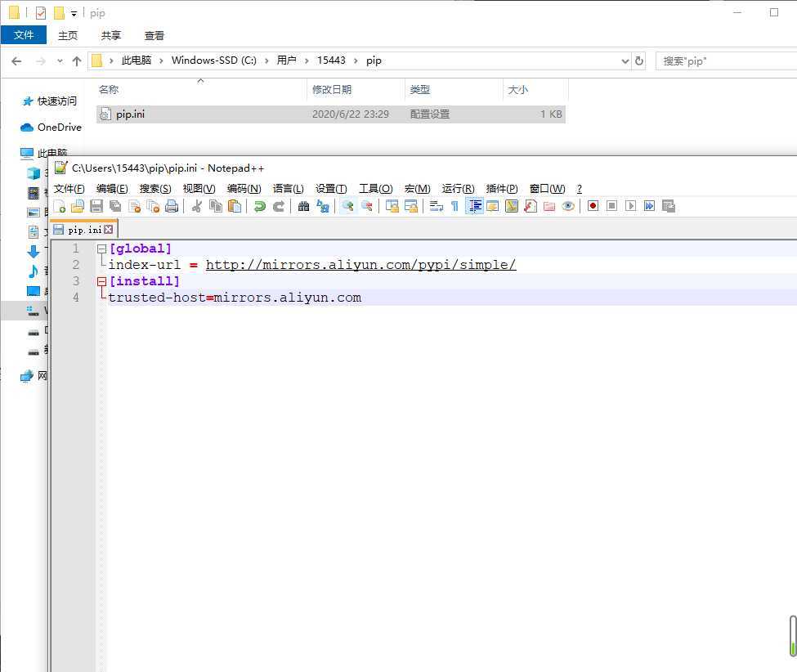Click the Cut scissors icon
The width and height of the screenshot is (797, 672).
coord(197,206)
